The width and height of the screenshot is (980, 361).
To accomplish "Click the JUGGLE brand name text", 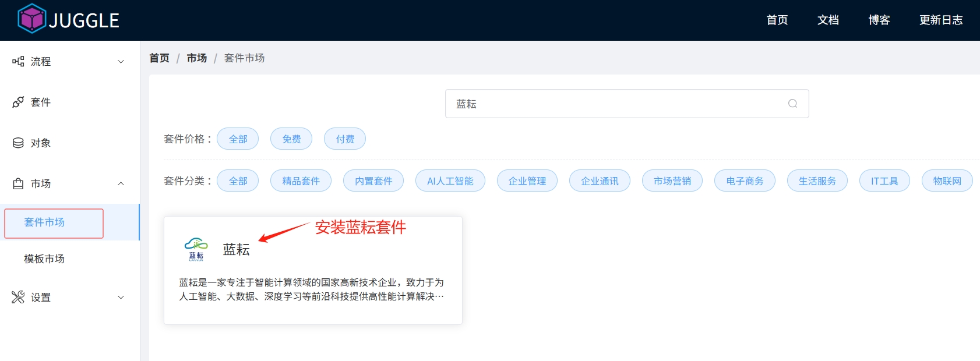I will [x=84, y=20].
